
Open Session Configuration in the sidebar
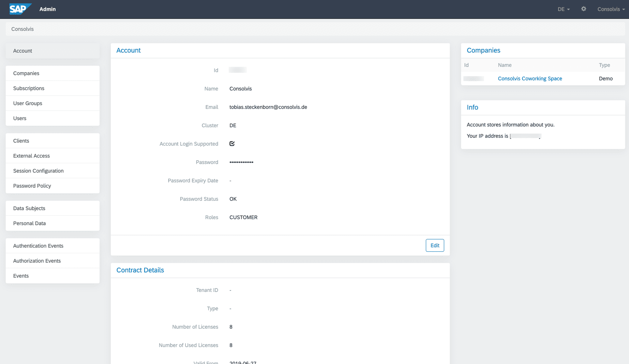click(53, 171)
